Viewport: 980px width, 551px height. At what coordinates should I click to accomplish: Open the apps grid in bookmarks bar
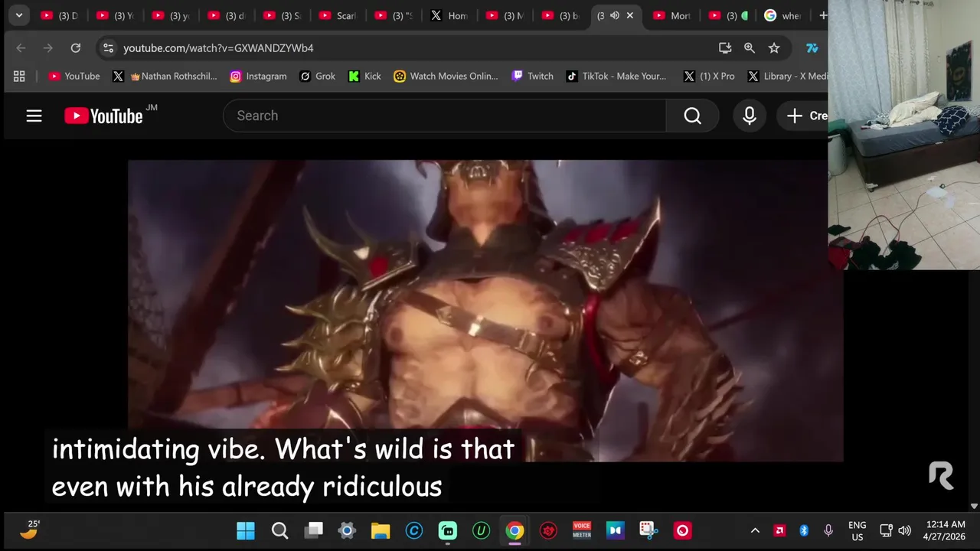(19, 76)
